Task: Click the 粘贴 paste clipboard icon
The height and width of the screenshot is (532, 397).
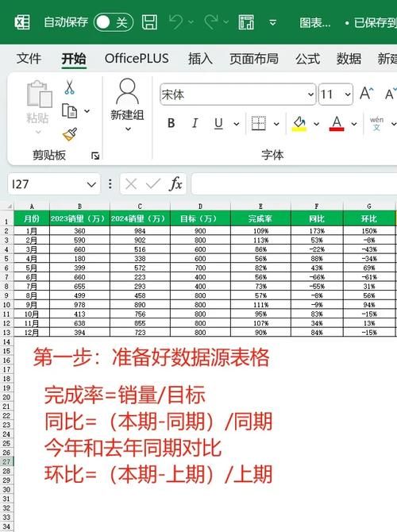Action: click(39, 94)
